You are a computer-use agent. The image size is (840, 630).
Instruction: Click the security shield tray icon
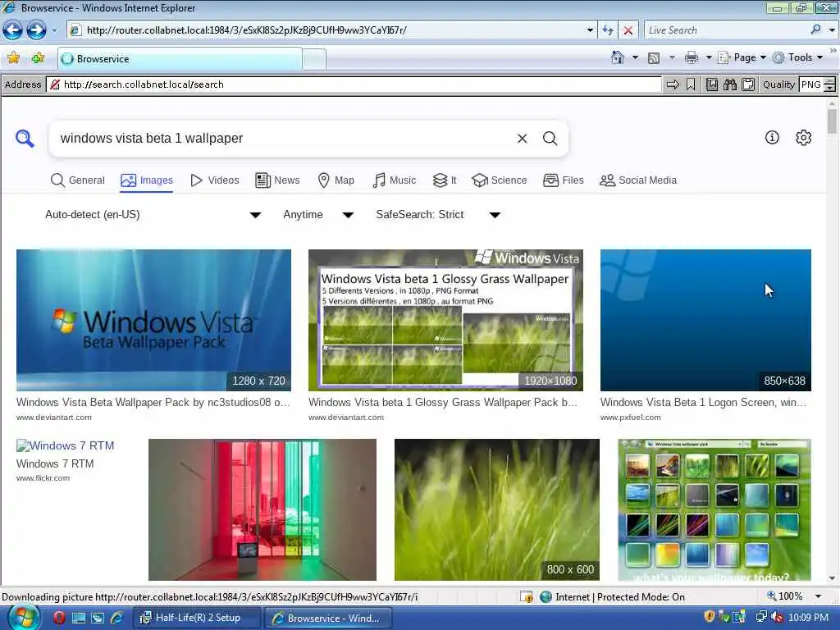pos(710,617)
